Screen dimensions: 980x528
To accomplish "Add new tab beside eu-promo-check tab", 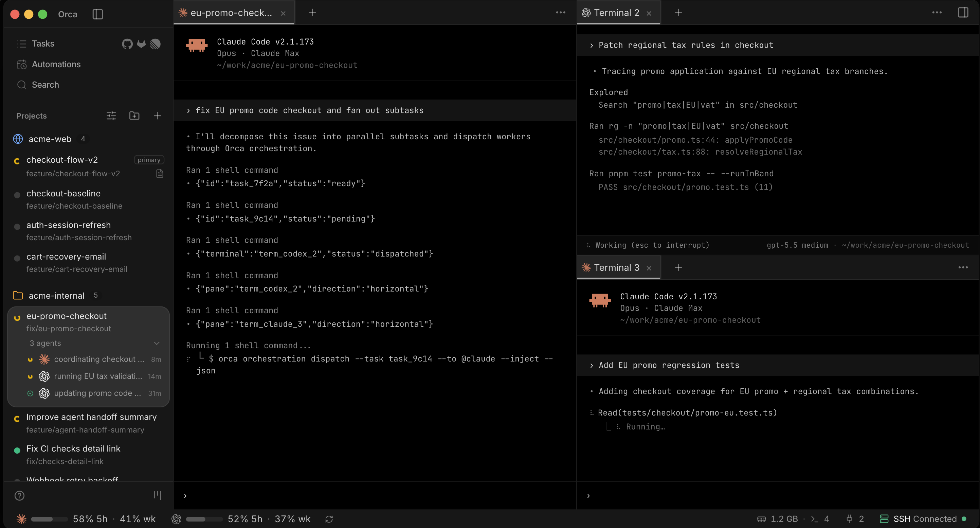I will (x=312, y=13).
